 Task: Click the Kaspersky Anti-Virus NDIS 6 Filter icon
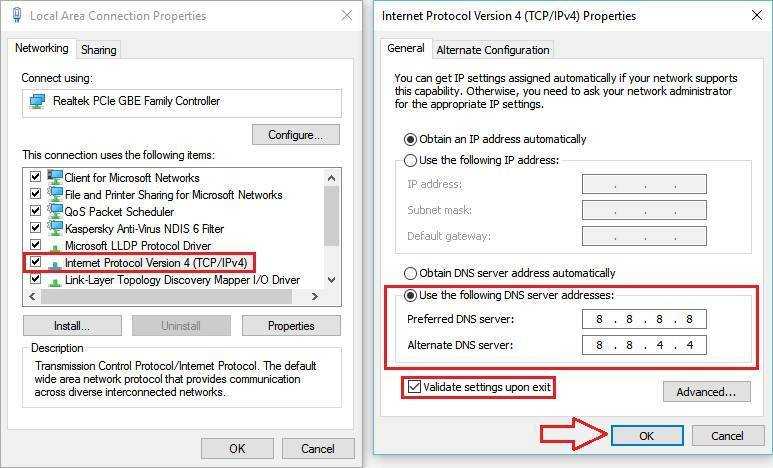point(55,228)
